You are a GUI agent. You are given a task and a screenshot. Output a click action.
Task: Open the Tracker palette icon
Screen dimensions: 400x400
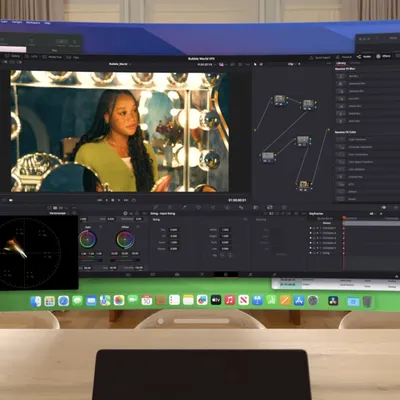pyautogui.click(x=213, y=207)
